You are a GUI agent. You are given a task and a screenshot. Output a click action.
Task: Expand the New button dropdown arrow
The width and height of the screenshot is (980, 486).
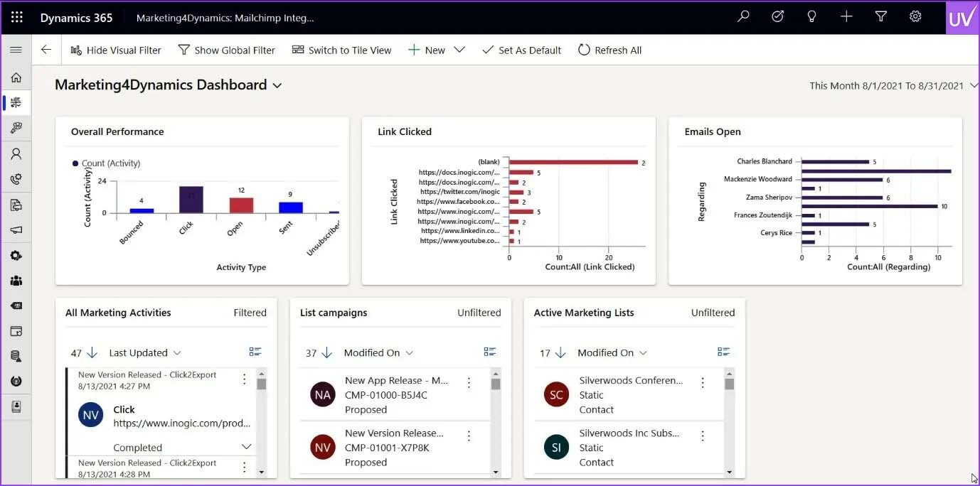[459, 50]
